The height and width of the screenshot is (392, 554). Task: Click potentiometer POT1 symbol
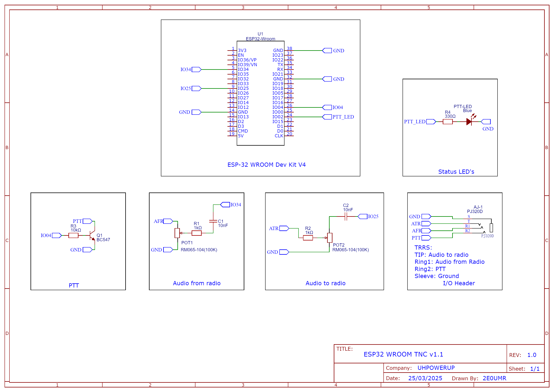point(177,233)
